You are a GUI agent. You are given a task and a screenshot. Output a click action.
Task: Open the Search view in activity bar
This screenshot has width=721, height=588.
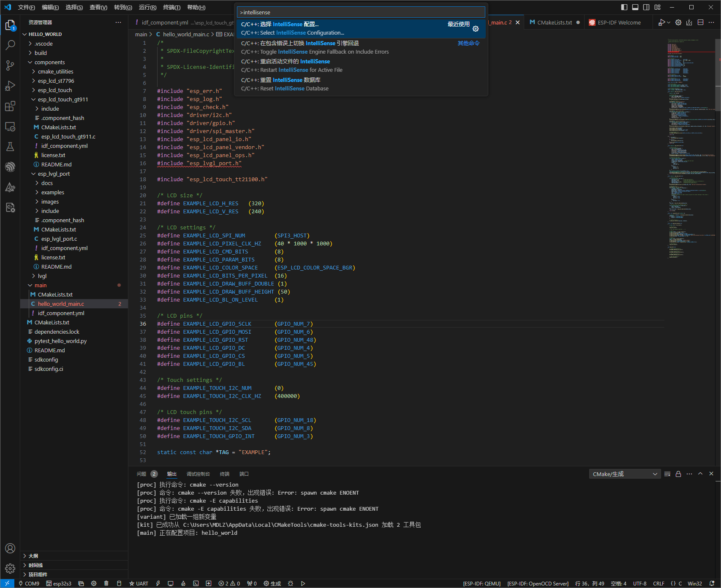point(10,45)
